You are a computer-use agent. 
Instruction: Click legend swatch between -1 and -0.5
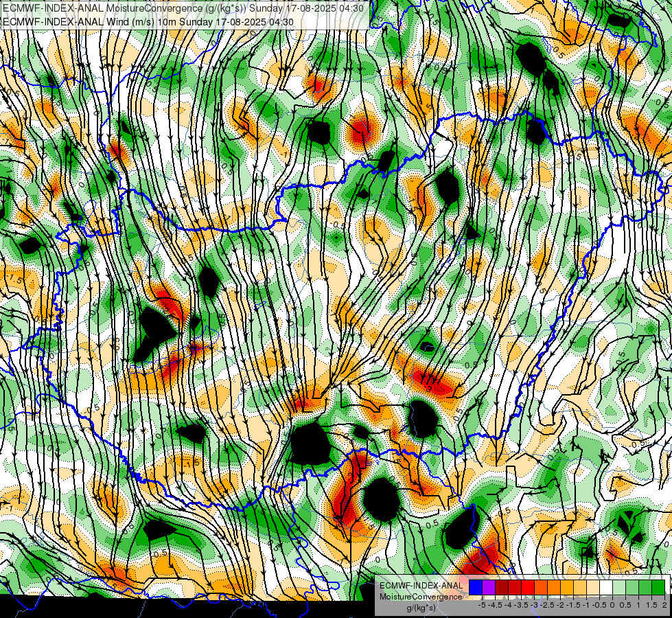pyautogui.click(x=593, y=587)
